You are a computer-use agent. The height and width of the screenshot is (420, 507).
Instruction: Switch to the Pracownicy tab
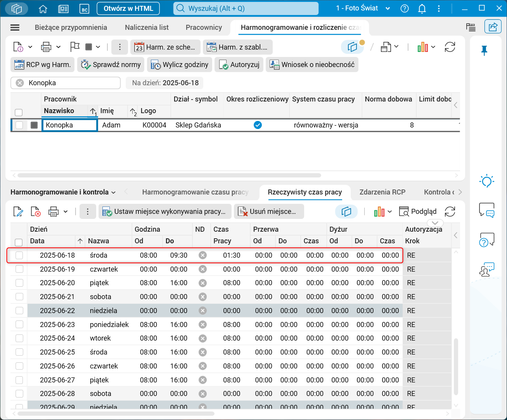[x=204, y=28]
